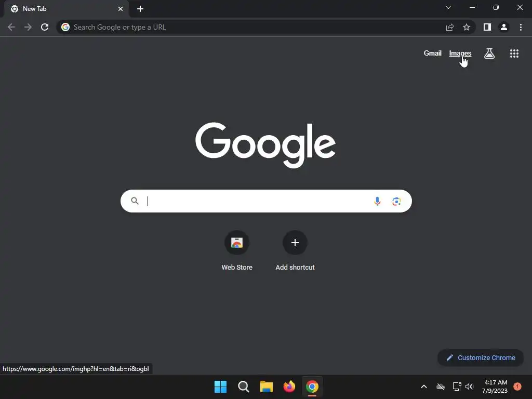Open the notification badge in the tray
Screen dimensions: 532x399
coord(517,386)
